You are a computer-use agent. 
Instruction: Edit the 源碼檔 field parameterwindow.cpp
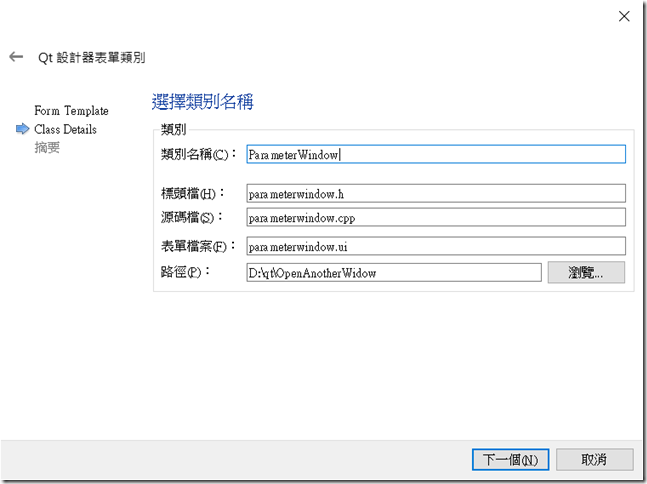pos(436,217)
